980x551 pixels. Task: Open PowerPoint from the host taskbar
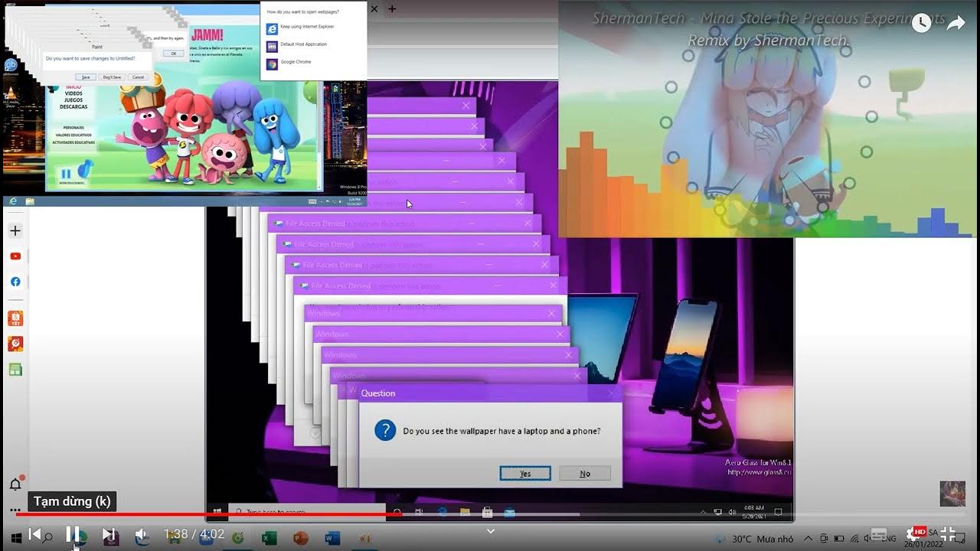point(300,538)
